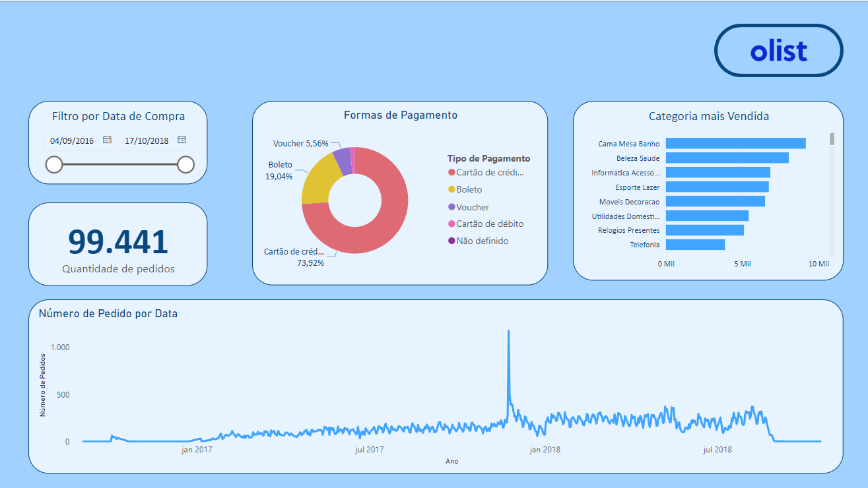This screenshot has width=868, height=488.
Task: Click the 10 Mil axis label
Action: click(818, 264)
